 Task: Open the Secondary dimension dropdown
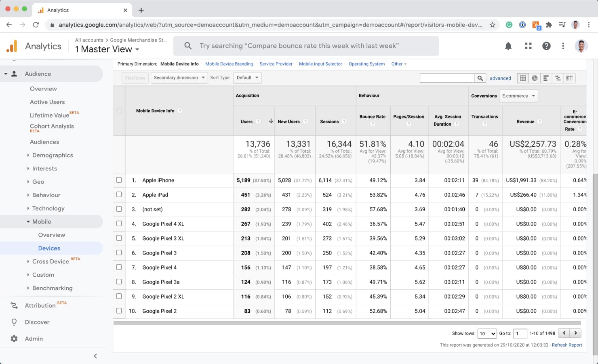179,78
